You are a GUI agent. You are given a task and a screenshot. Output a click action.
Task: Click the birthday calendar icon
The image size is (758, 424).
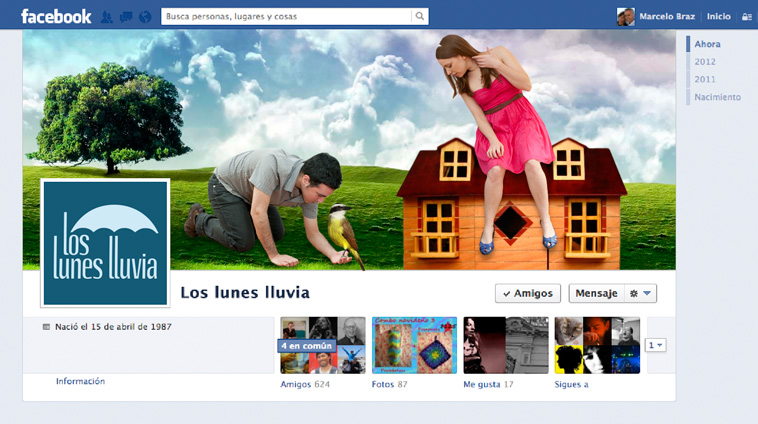(x=46, y=327)
